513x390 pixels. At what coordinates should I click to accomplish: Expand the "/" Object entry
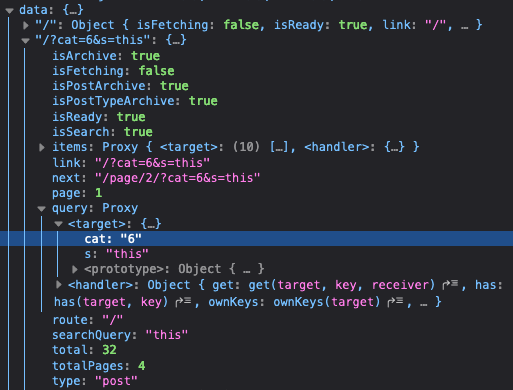coord(26,25)
